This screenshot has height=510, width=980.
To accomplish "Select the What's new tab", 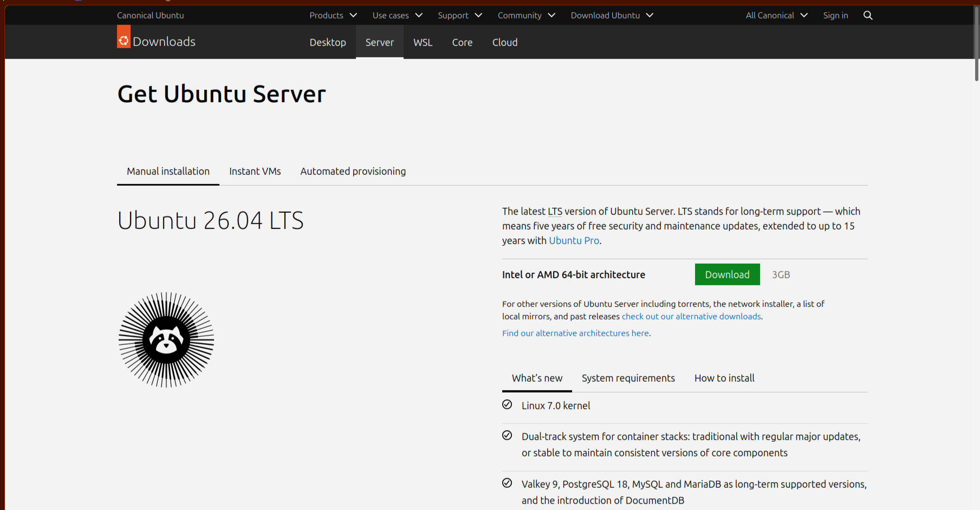I will point(537,378).
